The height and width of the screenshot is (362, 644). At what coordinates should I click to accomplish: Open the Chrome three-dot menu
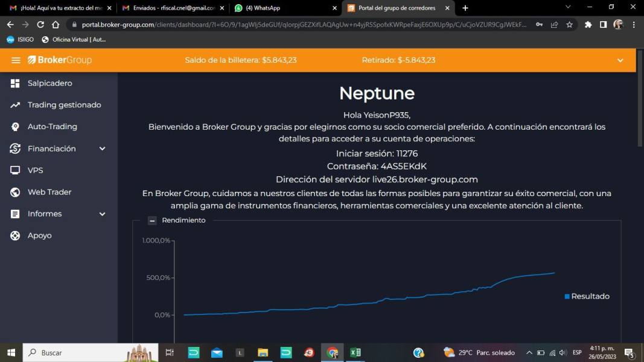tap(634, 25)
